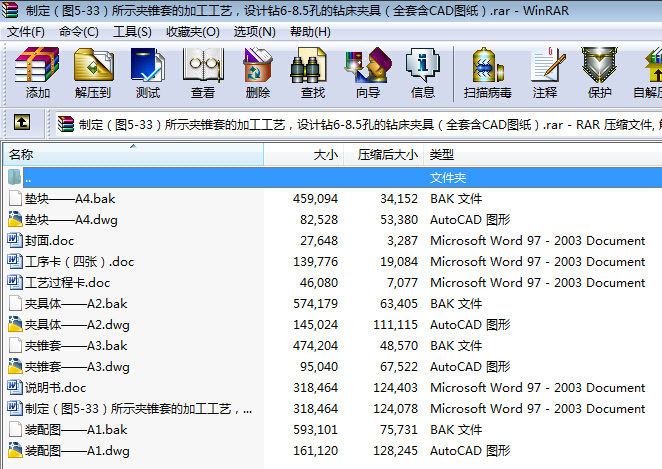Viewport: 662px width, 469px height.
Task: Click the packed size value 124,078
Action: 396,409
